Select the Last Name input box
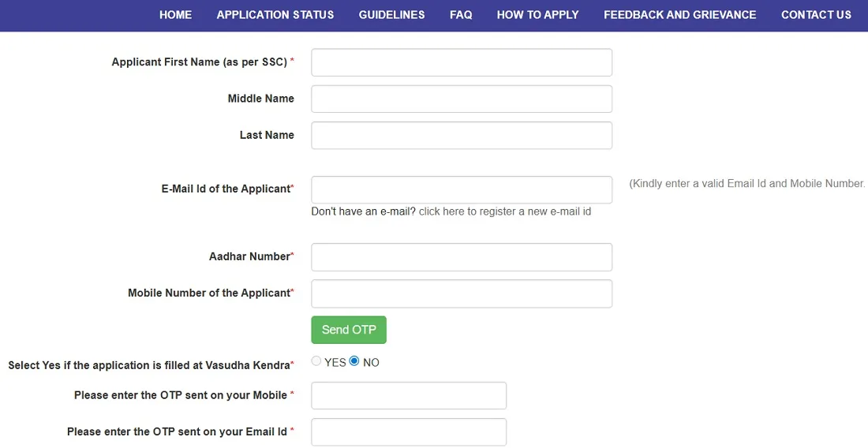The height and width of the screenshot is (448, 868). point(462,135)
